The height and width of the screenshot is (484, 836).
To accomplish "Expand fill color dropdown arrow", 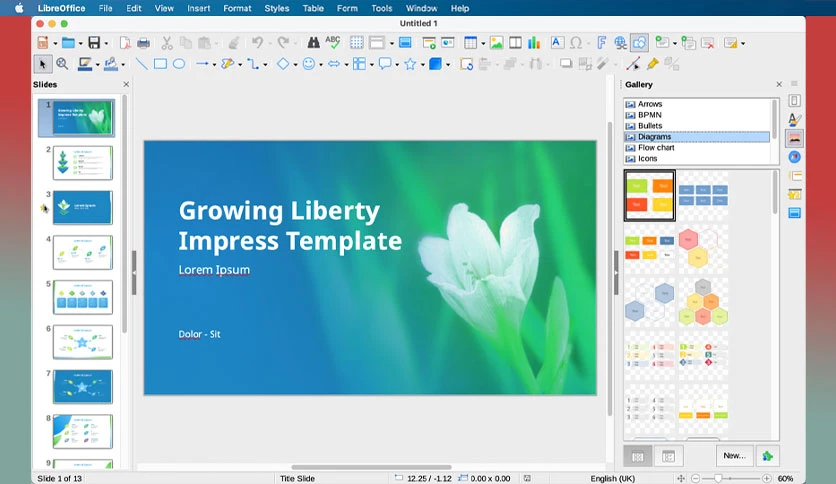I will click(x=123, y=64).
